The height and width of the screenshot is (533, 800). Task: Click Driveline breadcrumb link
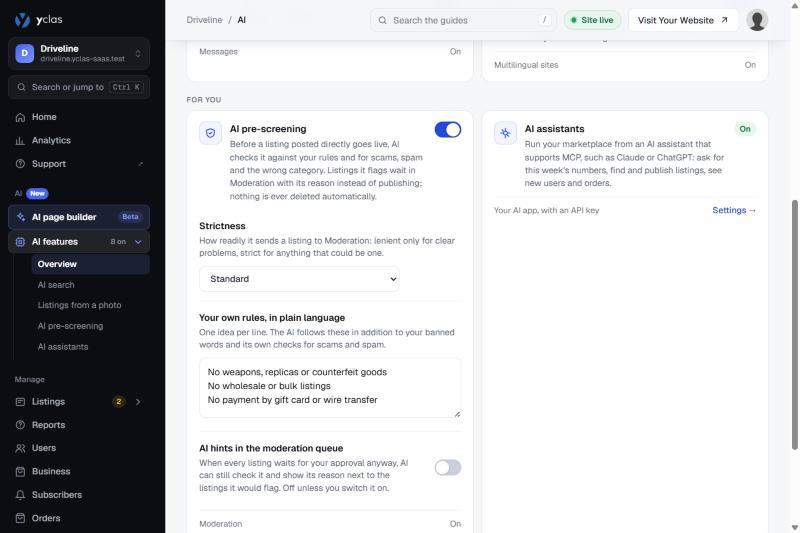pos(204,20)
